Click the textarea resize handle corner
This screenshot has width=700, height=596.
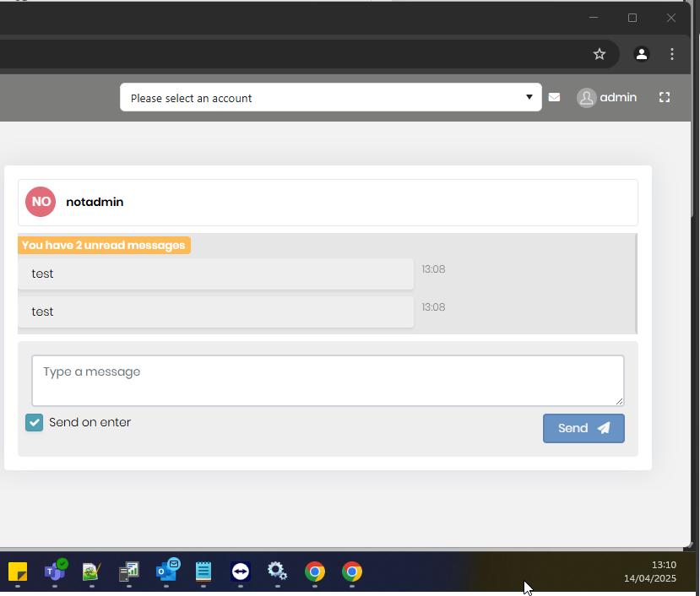pos(620,402)
